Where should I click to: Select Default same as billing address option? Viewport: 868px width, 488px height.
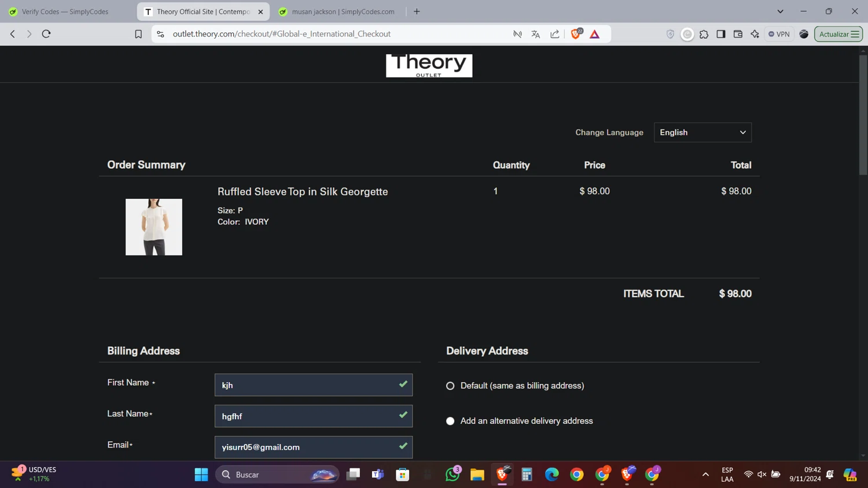pos(450,386)
